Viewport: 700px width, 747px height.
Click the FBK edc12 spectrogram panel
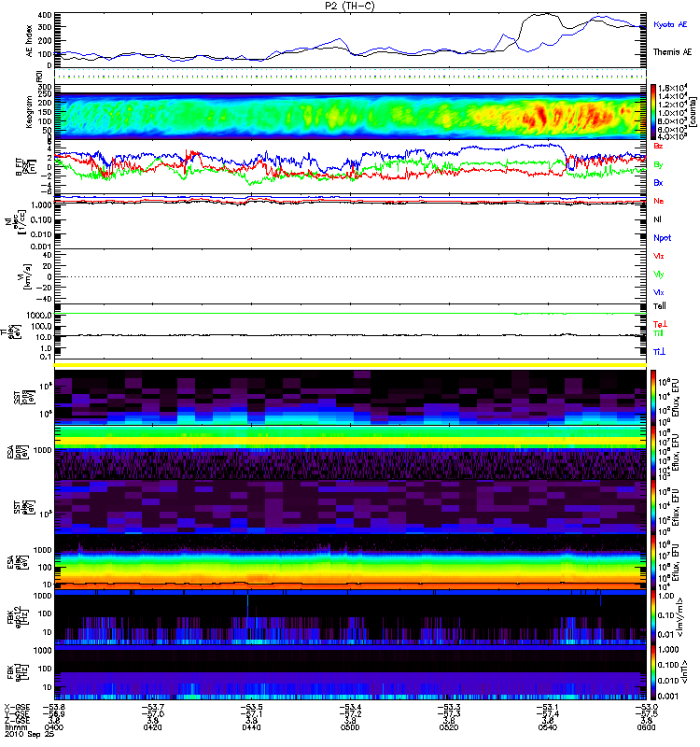coord(350,616)
